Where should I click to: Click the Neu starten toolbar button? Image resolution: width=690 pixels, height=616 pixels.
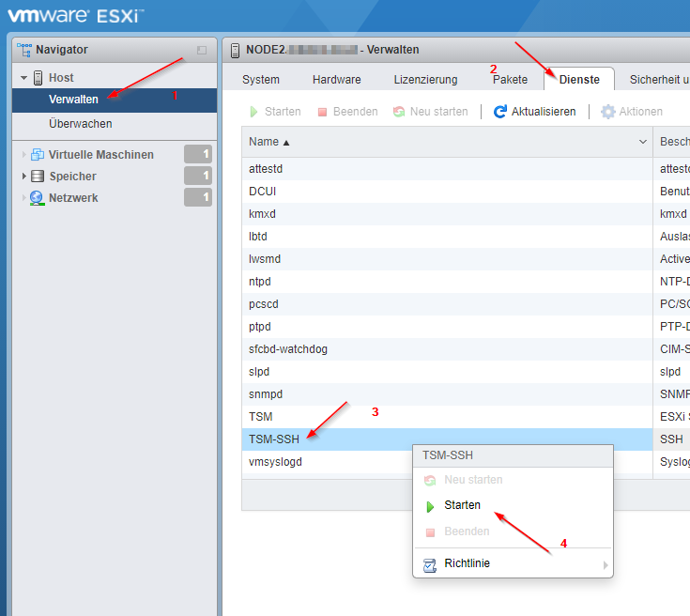(x=430, y=112)
